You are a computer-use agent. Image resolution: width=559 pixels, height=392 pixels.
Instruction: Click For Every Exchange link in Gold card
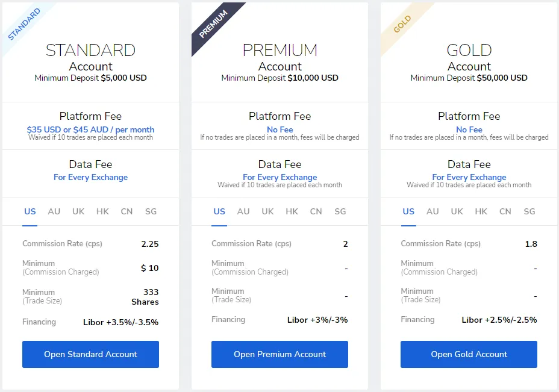469,178
